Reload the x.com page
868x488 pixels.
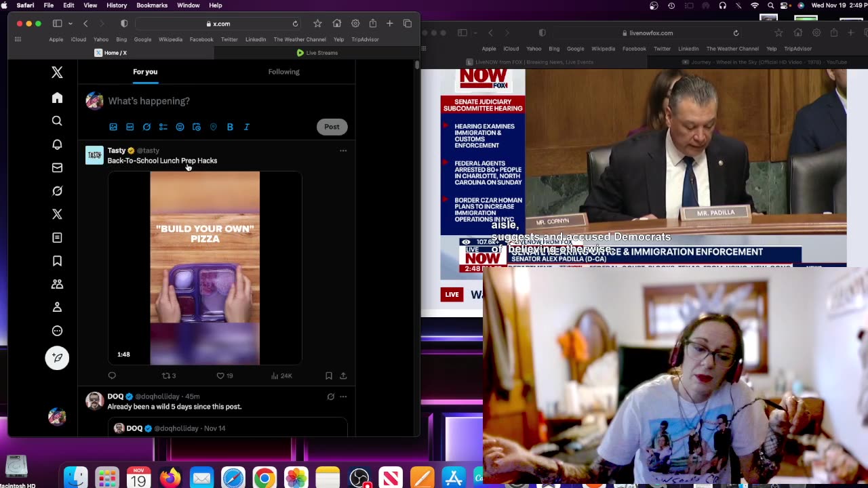pos(295,24)
